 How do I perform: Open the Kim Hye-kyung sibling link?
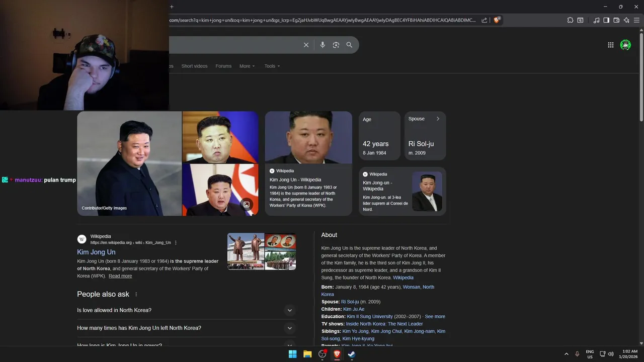pyautogui.click(x=358, y=339)
